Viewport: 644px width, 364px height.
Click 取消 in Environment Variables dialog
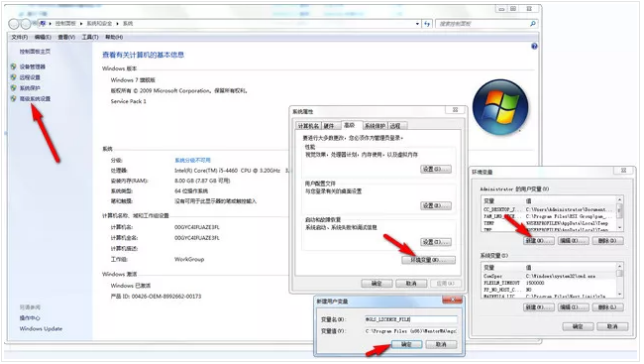[x=612, y=326]
